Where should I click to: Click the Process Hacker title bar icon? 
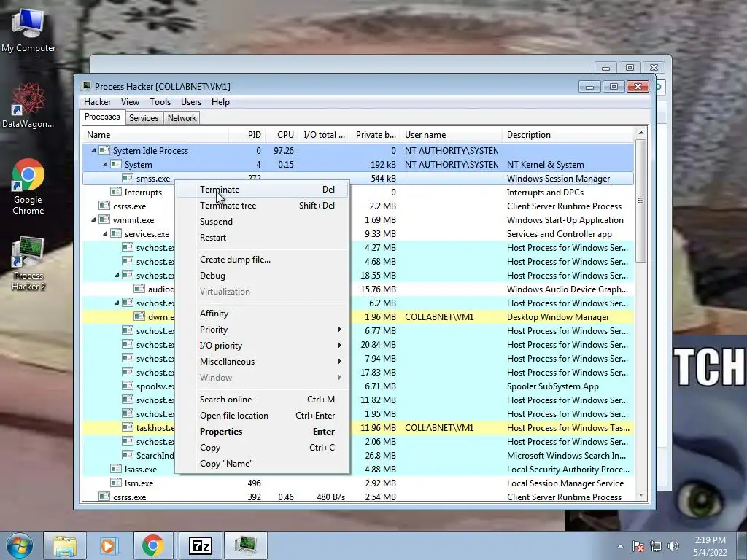coord(86,86)
